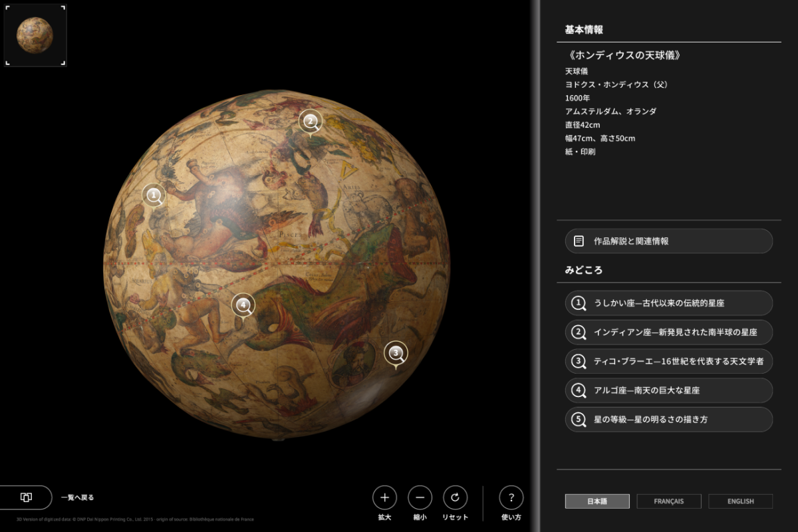Open 作品解説と関連情報 description button

pyautogui.click(x=668, y=241)
